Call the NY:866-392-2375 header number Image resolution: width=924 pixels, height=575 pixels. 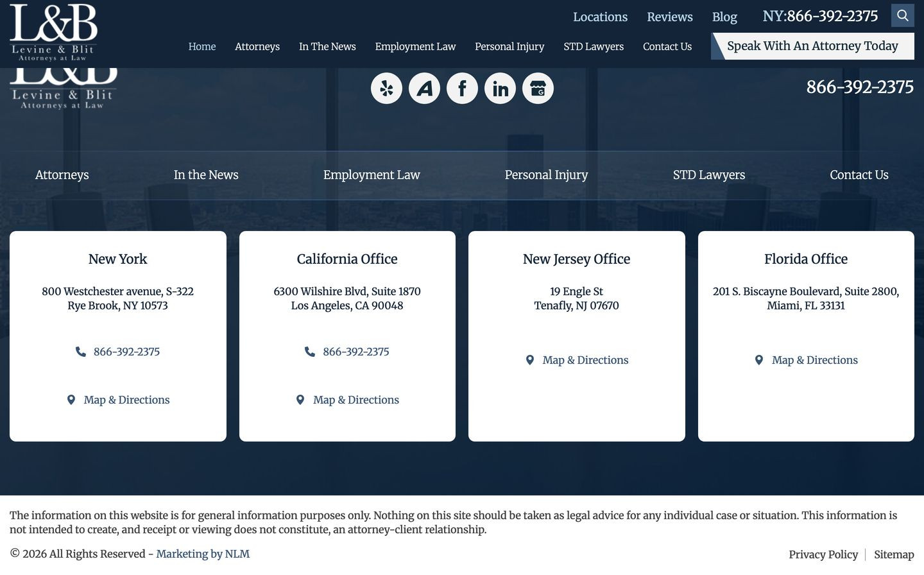coord(820,16)
